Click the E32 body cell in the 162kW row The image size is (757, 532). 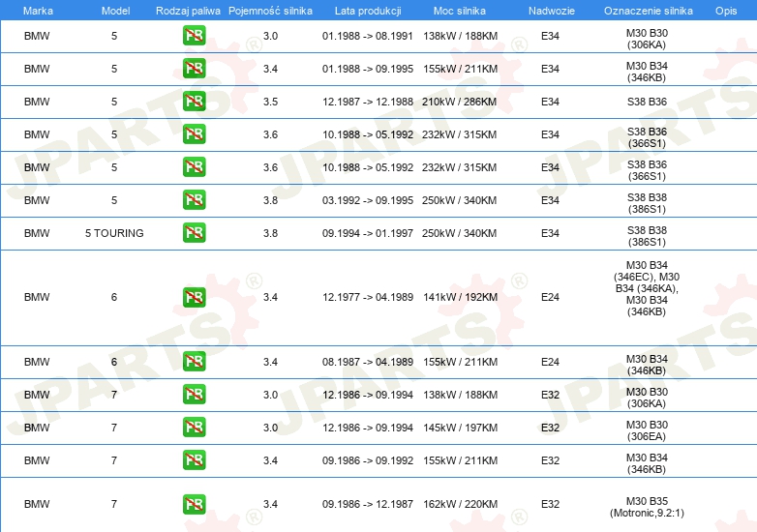tap(550, 504)
